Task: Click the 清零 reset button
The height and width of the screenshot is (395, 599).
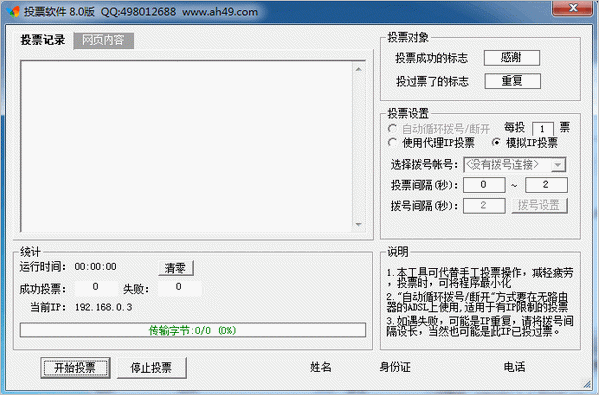Action: click(x=176, y=268)
